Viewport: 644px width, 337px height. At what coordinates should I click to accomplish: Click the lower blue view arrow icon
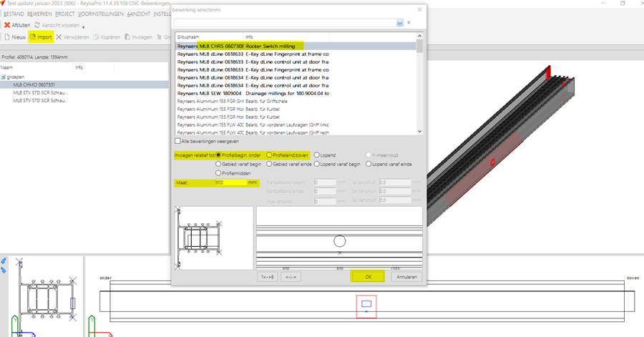(4, 270)
